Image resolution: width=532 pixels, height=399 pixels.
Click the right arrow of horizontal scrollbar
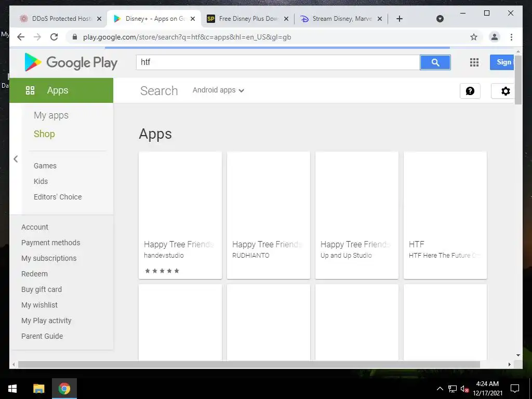(x=509, y=364)
